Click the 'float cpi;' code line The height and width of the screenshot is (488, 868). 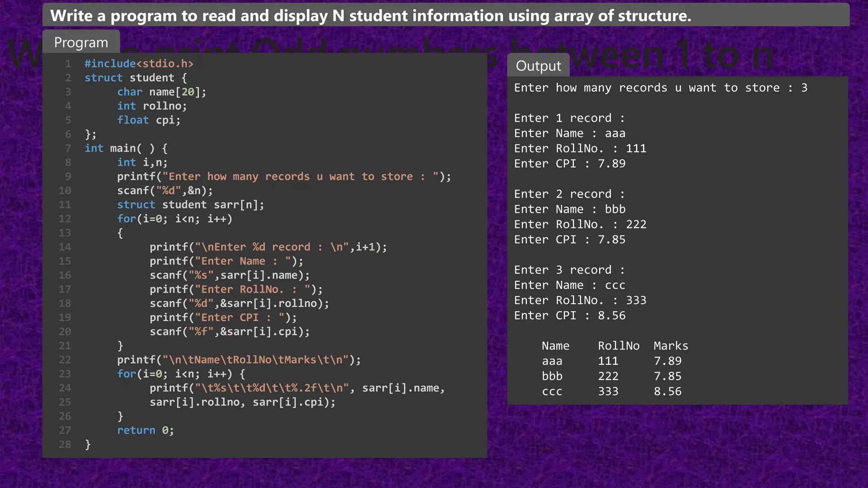149,120
